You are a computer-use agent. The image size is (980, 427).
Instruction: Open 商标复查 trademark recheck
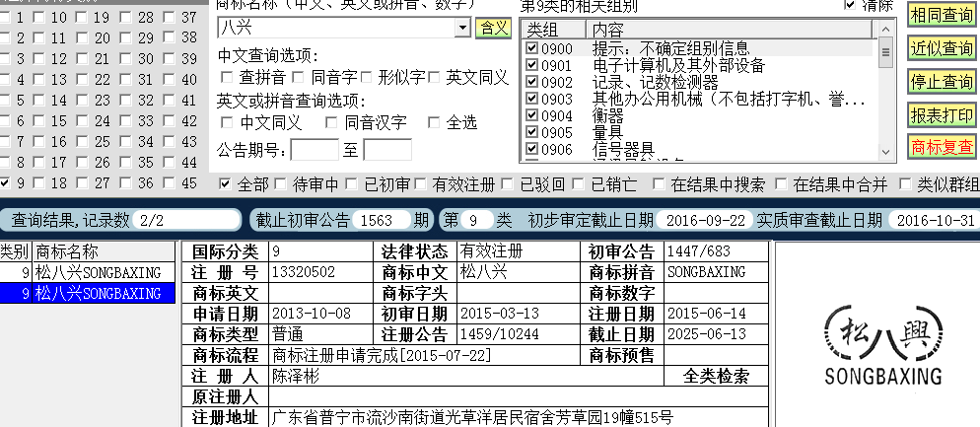tap(942, 148)
